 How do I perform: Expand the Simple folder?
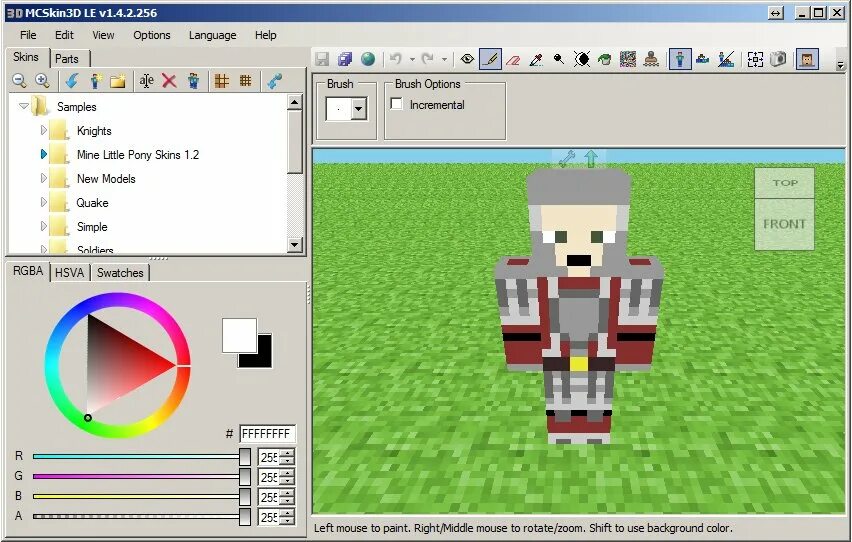43,226
